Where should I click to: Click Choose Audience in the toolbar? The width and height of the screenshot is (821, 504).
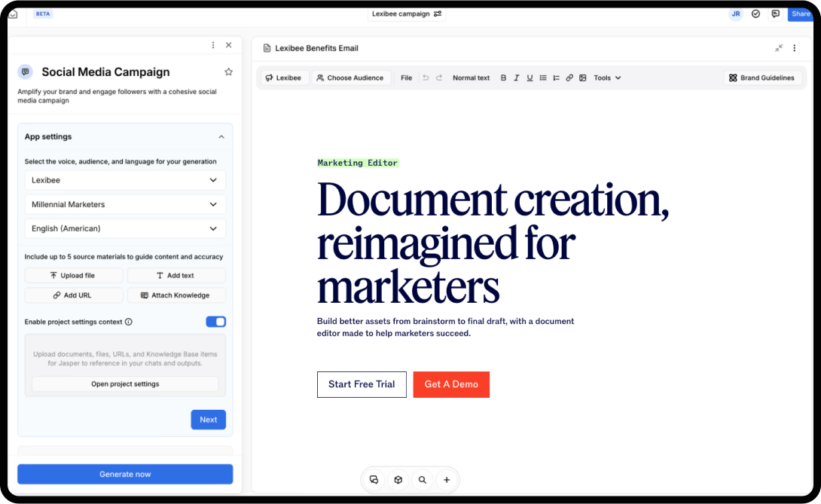tap(350, 78)
